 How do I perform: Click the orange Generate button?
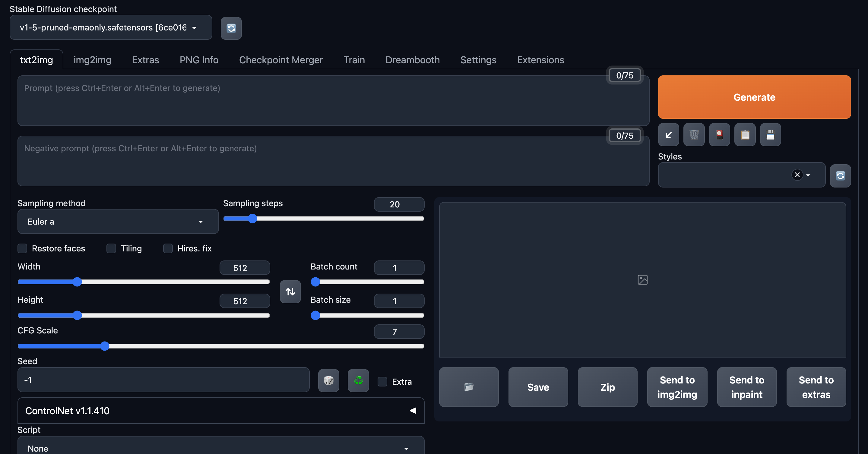click(754, 97)
